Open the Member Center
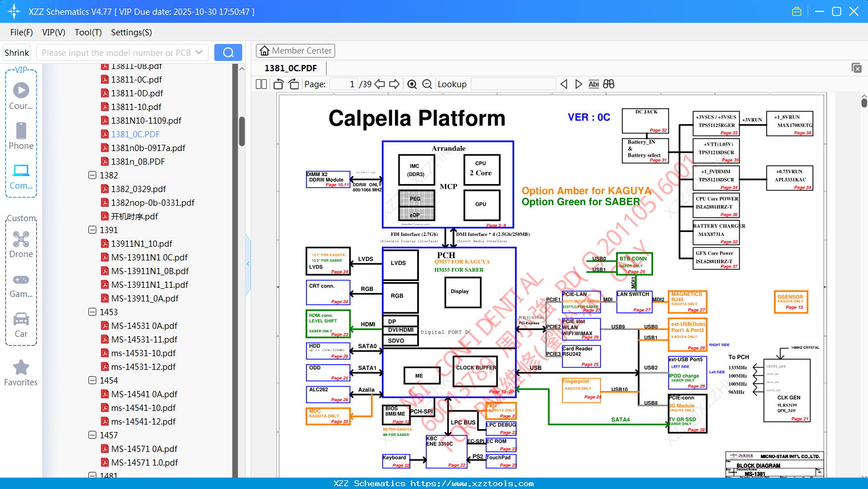 295,51
